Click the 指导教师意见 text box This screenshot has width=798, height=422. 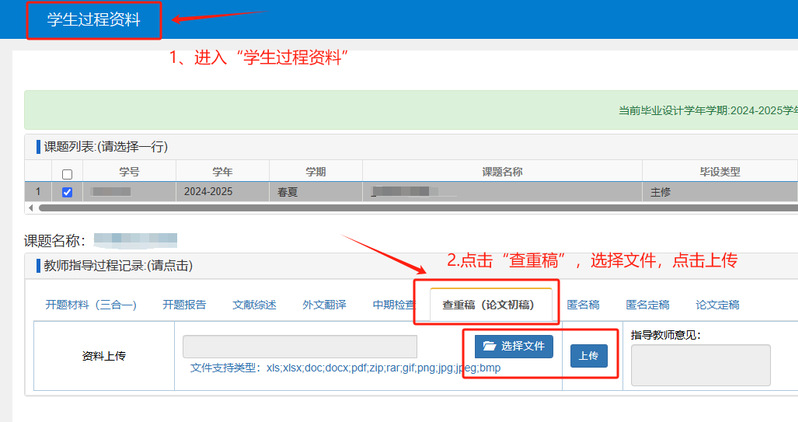tap(700, 365)
